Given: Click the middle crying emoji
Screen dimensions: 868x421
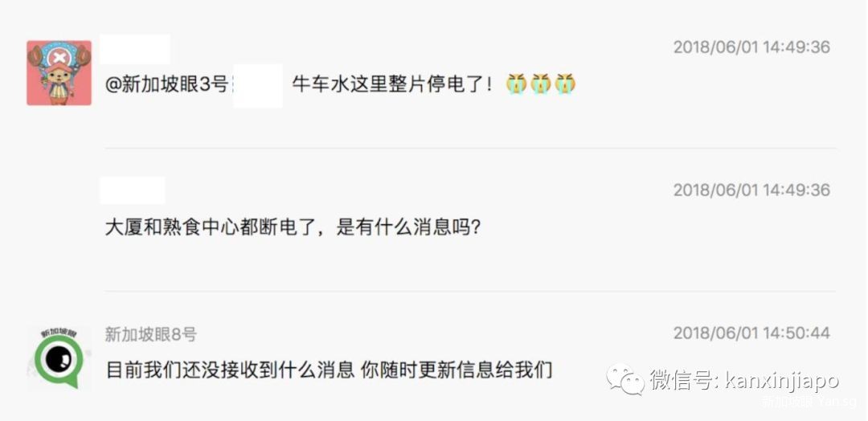Looking at the screenshot, I should pos(541,84).
